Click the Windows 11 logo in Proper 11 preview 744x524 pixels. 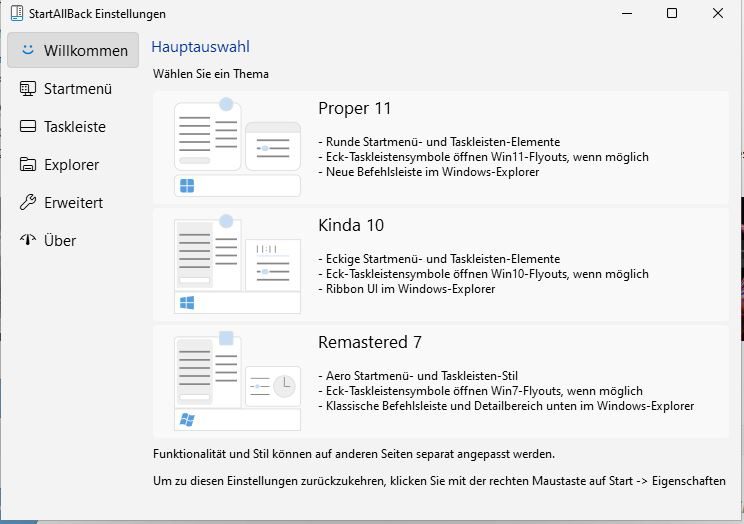click(187, 186)
